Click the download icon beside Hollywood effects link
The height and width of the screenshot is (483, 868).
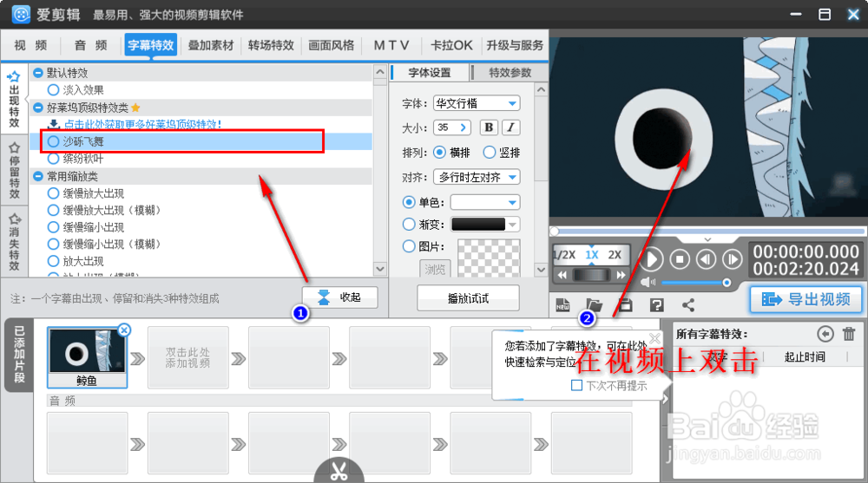click(x=54, y=124)
